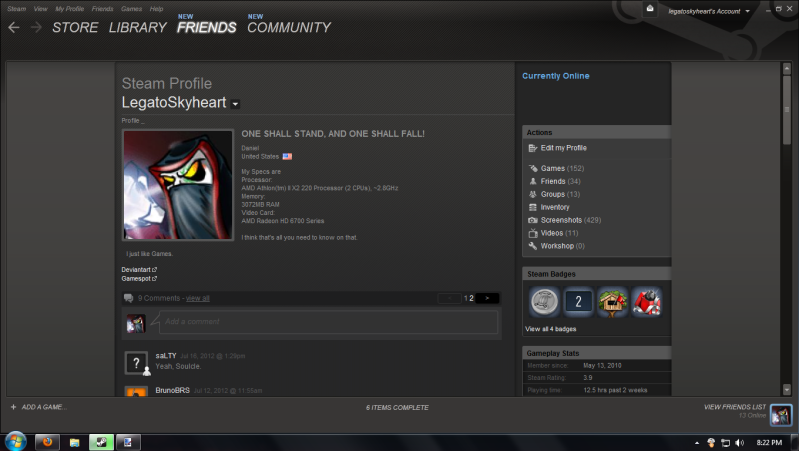Click BrunoBRS's orange avatar
799x451 pixels.
[136, 391]
